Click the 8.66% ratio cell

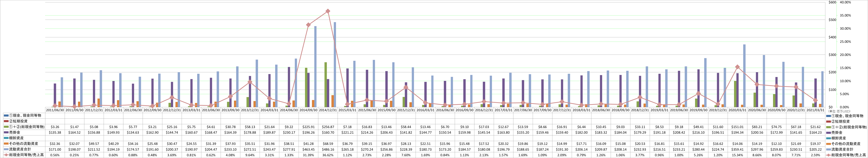(757, 155)
